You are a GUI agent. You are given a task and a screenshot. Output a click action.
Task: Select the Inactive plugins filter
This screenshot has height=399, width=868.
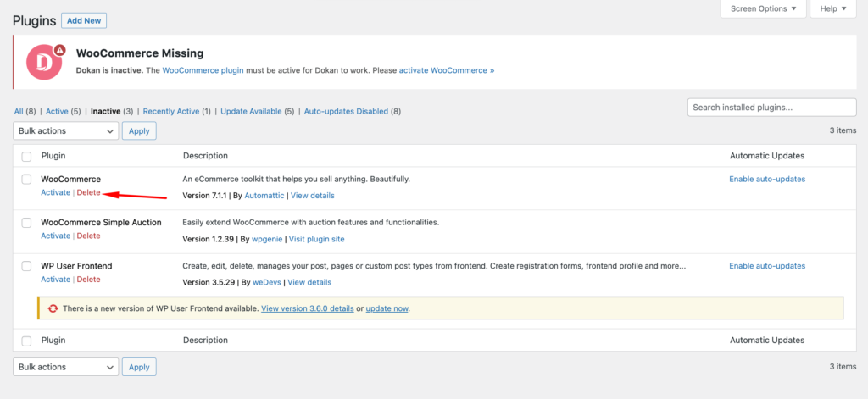tap(106, 111)
